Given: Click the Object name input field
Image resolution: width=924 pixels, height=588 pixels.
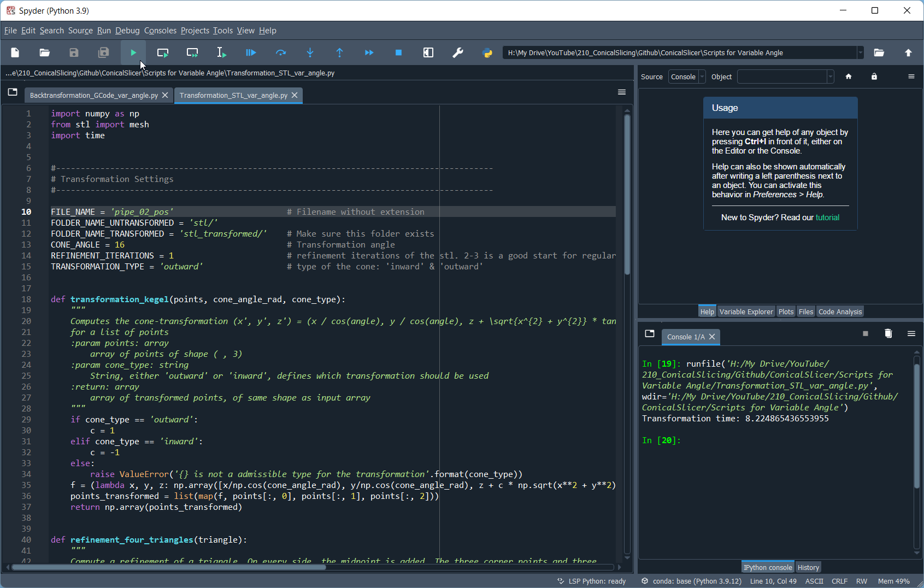Looking at the screenshot, I should click(x=781, y=77).
